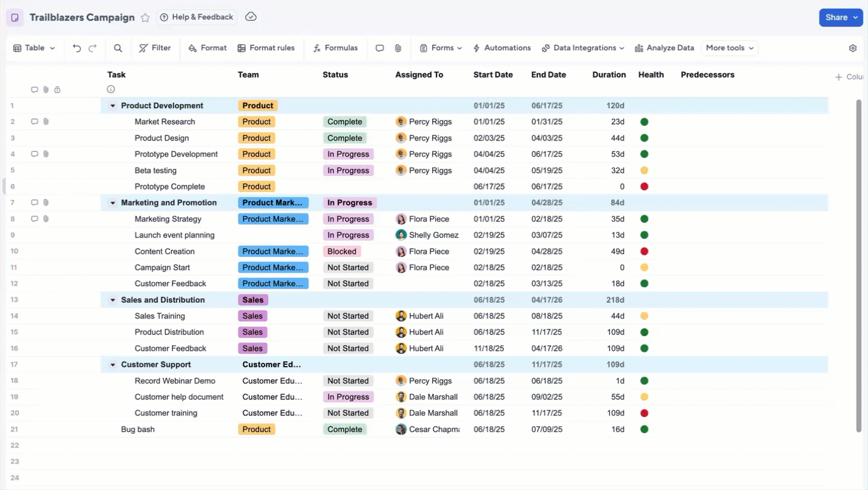868x490 pixels.
Task: Open the Formulas editor
Action: coord(335,47)
